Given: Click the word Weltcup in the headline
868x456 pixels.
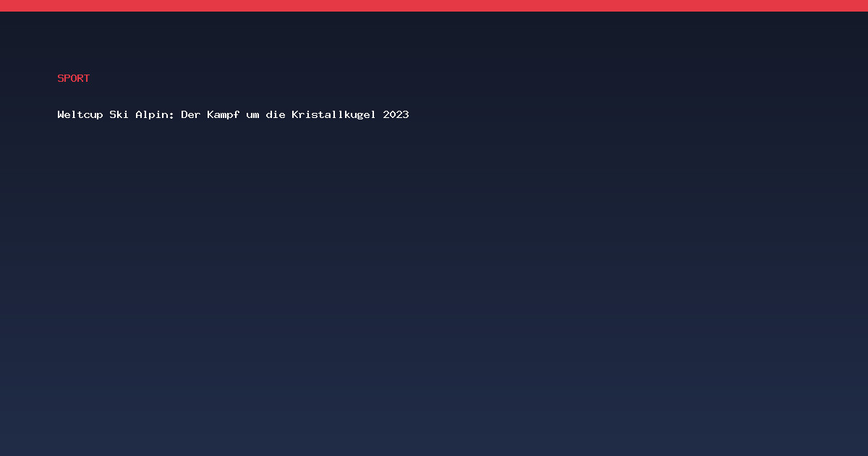Looking at the screenshot, I should [x=80, y=114].
